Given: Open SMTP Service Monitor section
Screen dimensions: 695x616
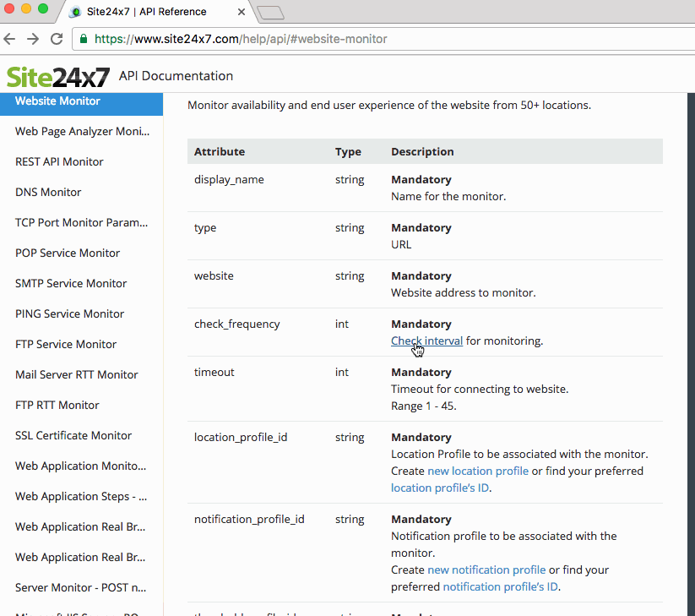Looking at the screenshot, I should [x=71, y=283].
